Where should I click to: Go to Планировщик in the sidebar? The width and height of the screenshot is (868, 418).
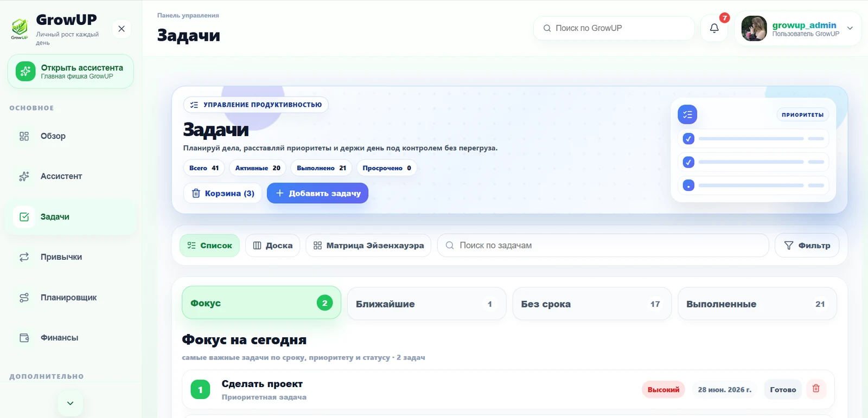point(71,298)
